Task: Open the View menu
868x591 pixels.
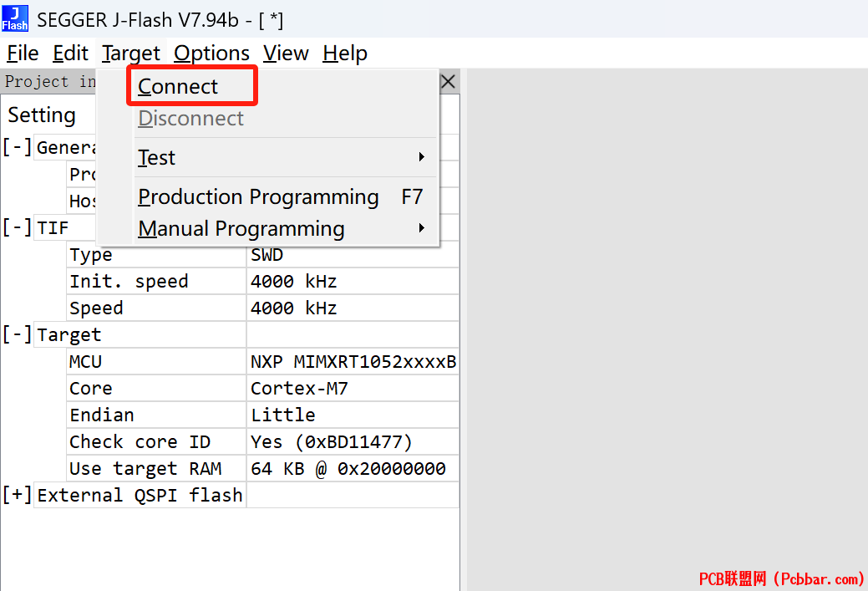Action: point(286,53)
